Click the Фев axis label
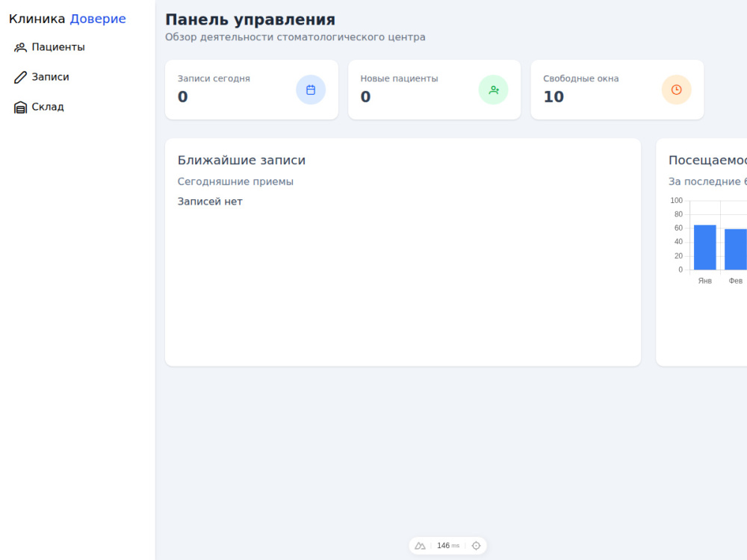The width and height of the screenshot is (747, 560). [736, 281]
